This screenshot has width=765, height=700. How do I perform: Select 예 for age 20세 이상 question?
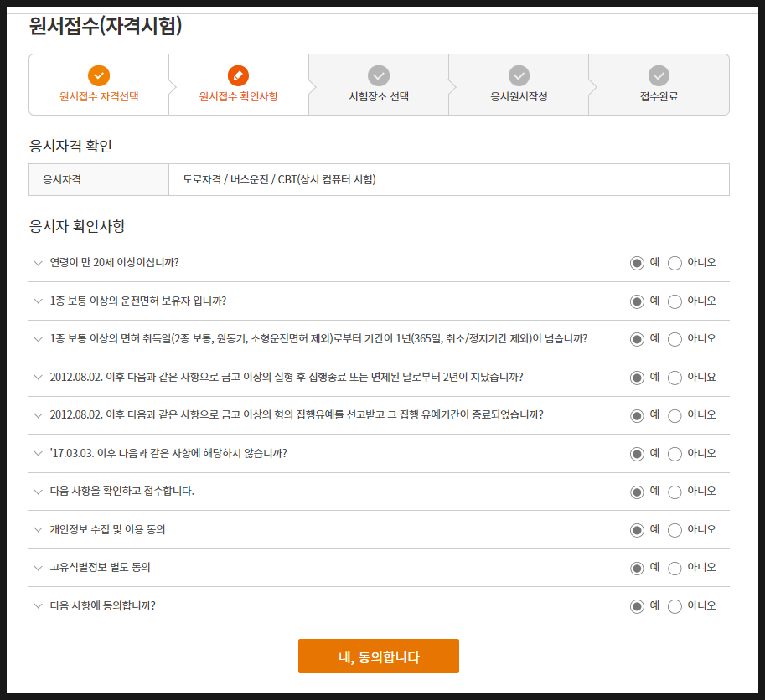tap(637, 263)
